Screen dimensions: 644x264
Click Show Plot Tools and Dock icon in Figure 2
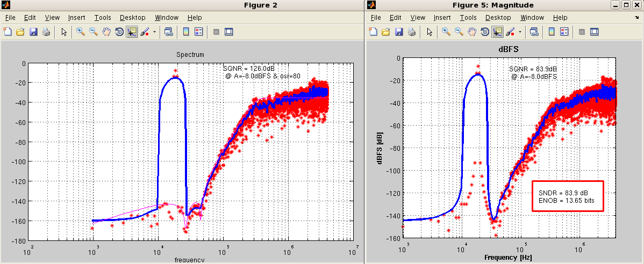point(229,32)
